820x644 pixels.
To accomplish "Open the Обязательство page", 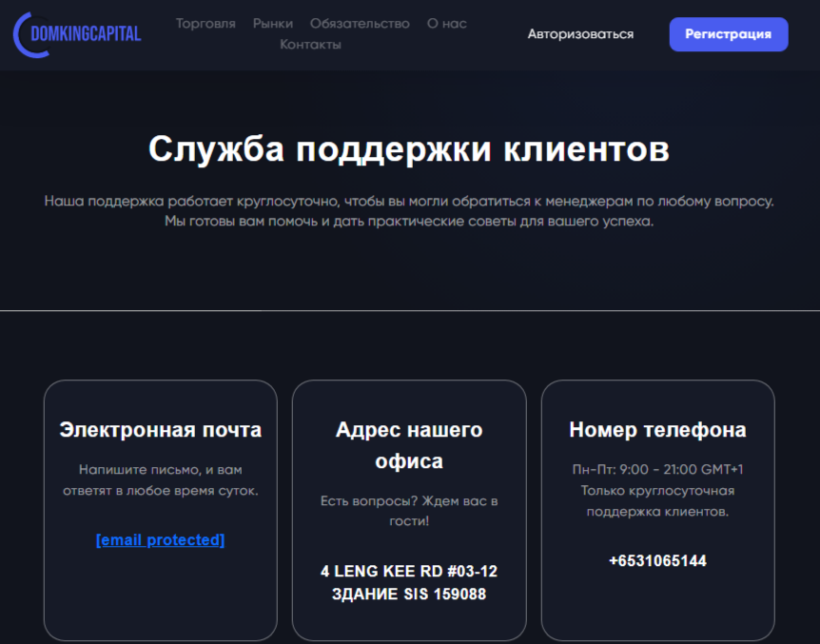I will pos(359,23).
